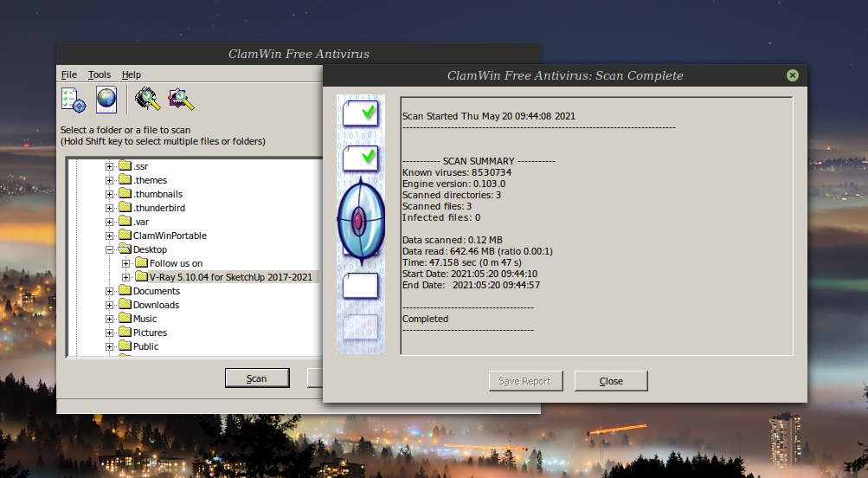Select the Public tree label

pos(146,346)
